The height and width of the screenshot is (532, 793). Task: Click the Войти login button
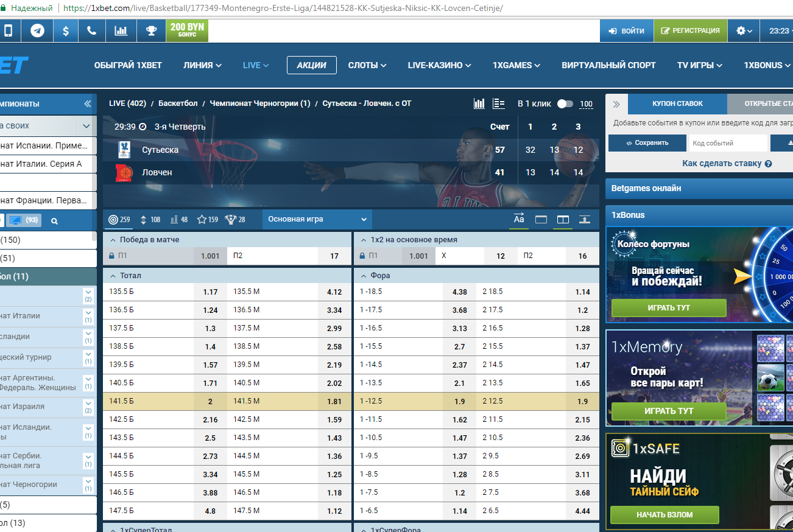point(627,30)
